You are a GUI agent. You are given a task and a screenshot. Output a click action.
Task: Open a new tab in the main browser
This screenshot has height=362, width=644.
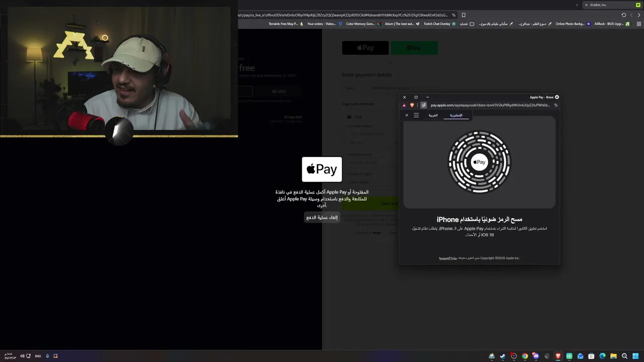pos(577,5)
